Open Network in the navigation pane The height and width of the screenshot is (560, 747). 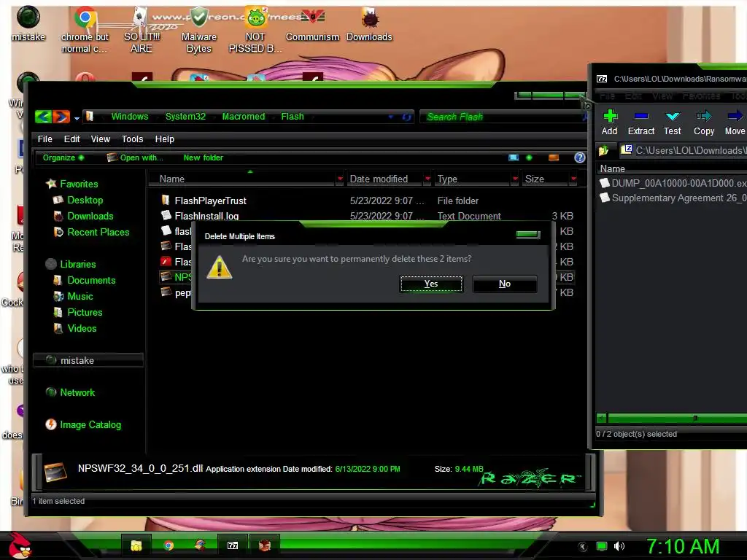(77, 393)
